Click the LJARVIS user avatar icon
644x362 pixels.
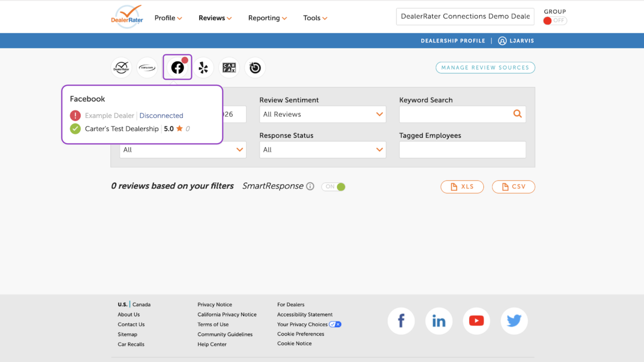pos(502,41)
